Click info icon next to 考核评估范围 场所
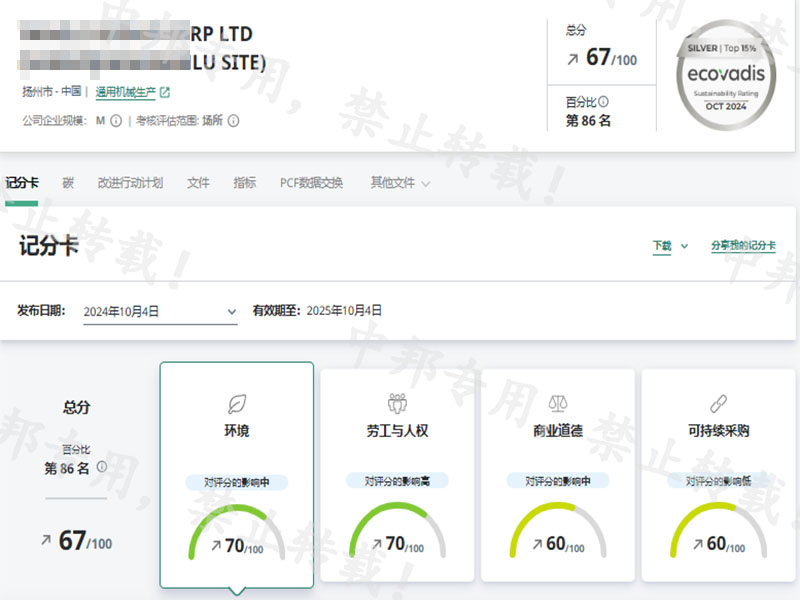Image resolution: width=800 pixels, height=600 pixels. [234, 121]
